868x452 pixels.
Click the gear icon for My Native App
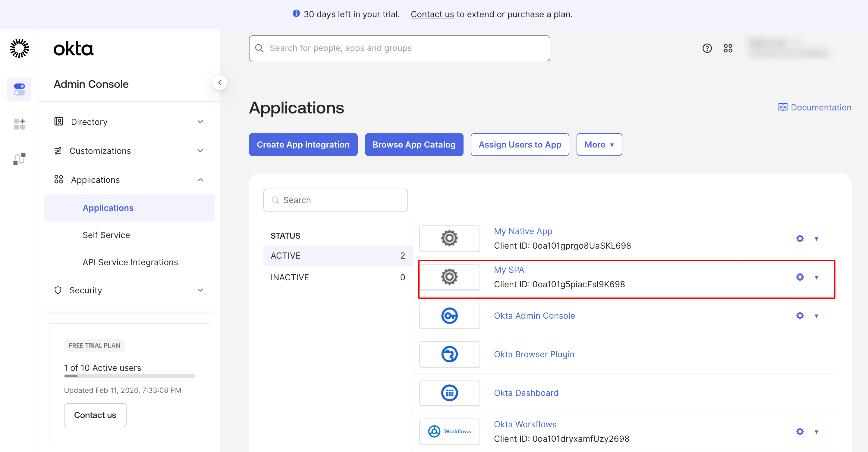pyautogui.click(x=800, y=238)
